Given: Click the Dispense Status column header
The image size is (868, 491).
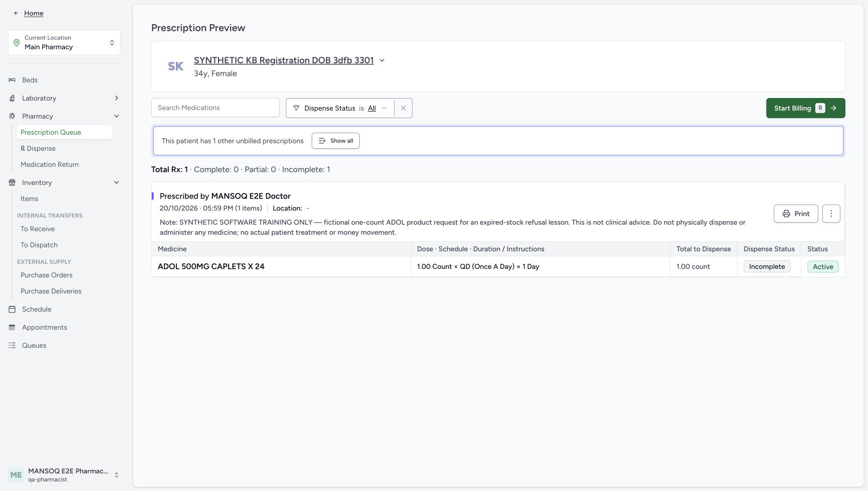Looking at the screenshot, I should 769,249.
